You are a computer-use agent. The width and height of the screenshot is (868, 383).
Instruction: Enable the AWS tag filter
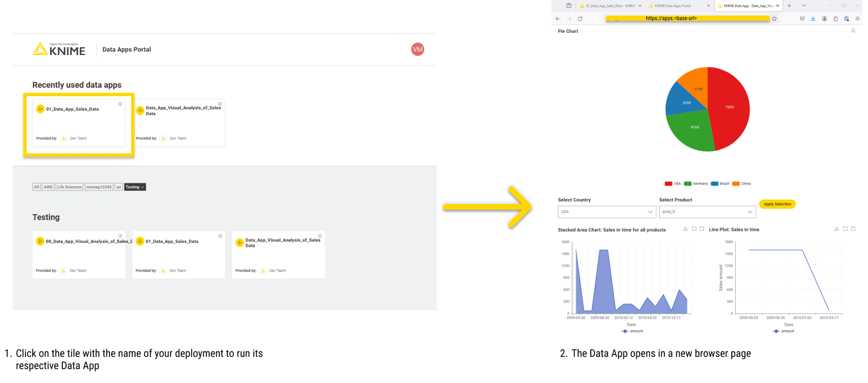48,187
